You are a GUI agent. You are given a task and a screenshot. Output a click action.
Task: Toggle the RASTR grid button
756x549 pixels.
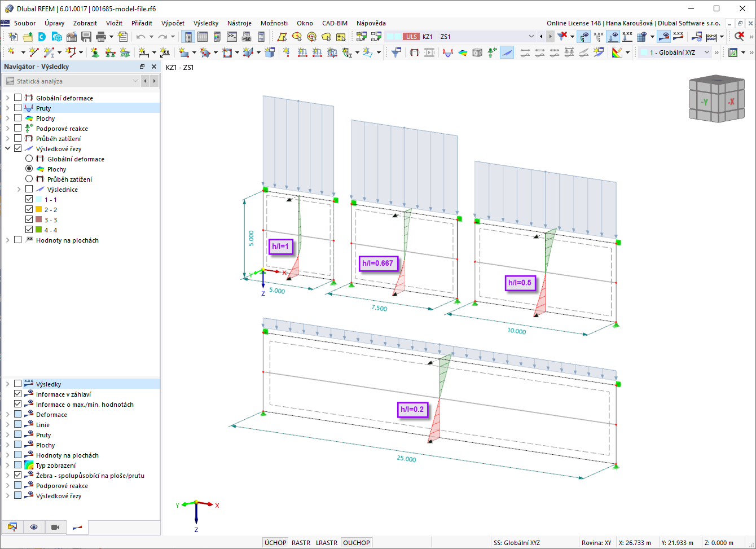coord(301,543)
